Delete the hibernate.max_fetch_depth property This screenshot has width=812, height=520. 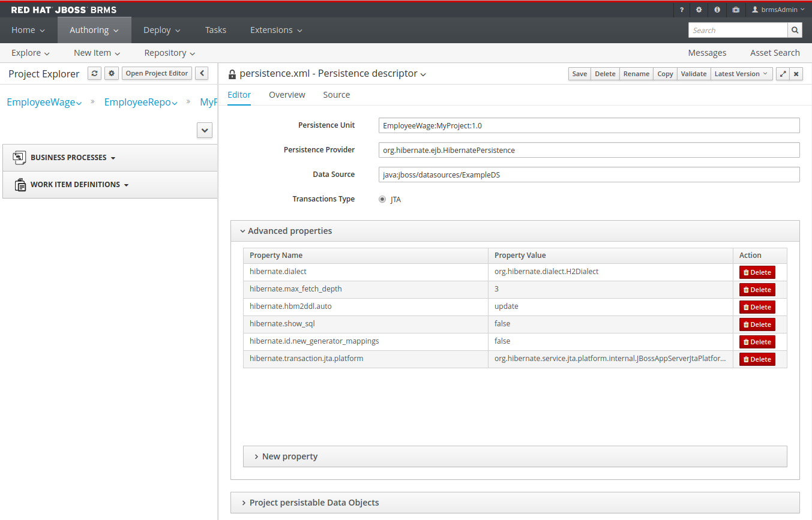tap(757, 290)
